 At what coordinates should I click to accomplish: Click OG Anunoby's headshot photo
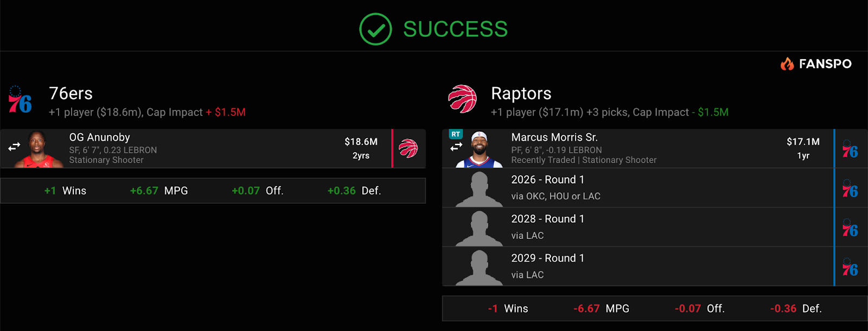point(38,149)
